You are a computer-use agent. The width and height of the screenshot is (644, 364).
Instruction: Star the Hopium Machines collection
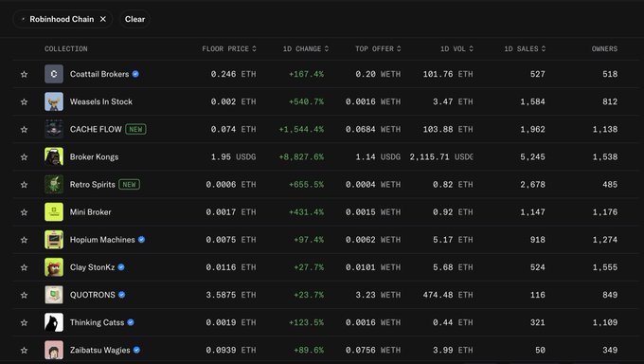(25, 240)
